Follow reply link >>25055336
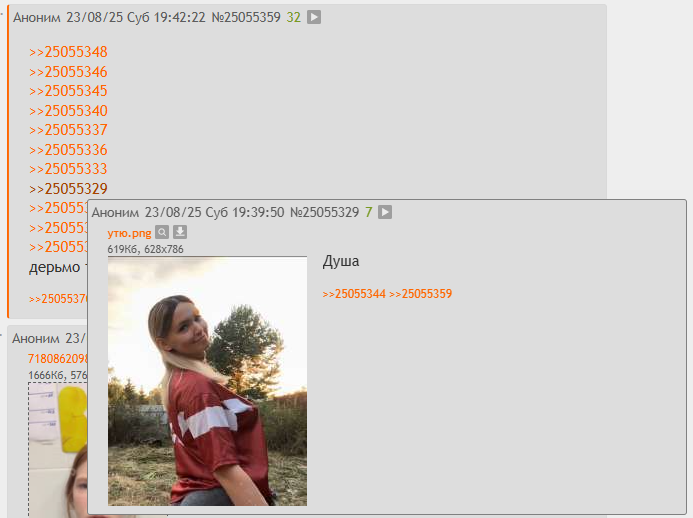Image resolution: width=693 pixels, height=518 pixels. (68, 149)
